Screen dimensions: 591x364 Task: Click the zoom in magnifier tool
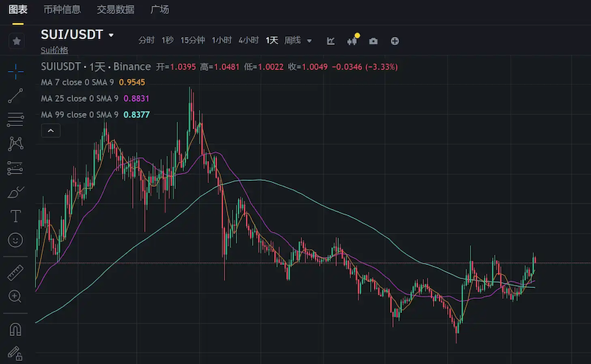click(15, 296)
